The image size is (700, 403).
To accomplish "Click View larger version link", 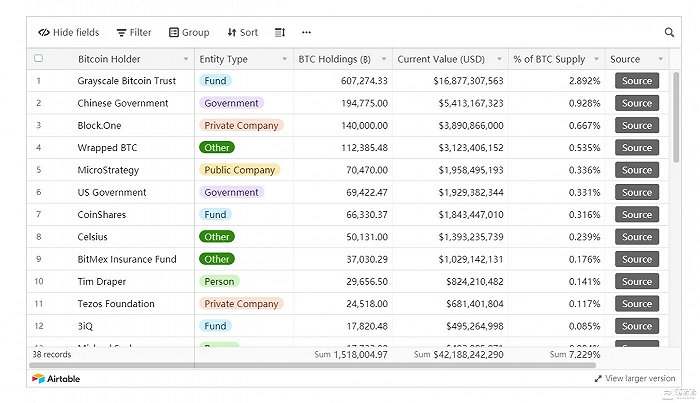I will click(634, 378).
